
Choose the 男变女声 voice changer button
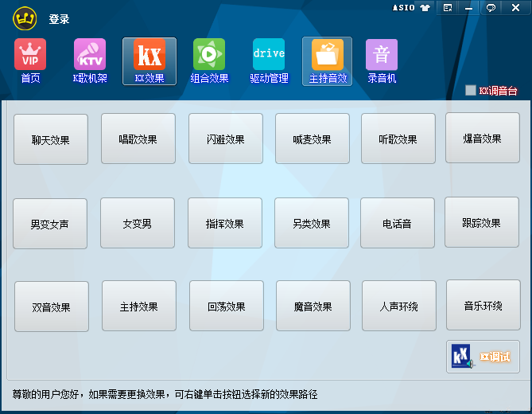pyautogui.click(x=50, y=224)
